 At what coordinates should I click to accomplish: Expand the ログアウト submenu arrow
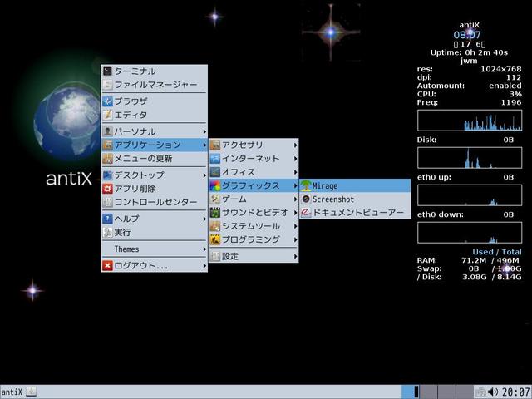pos(204,266)
